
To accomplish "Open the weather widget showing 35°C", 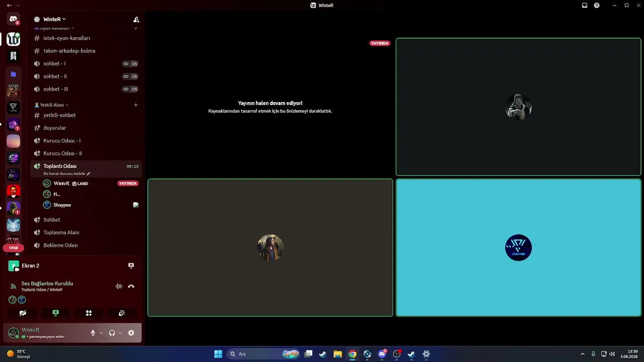I will [x=19, y=354].
